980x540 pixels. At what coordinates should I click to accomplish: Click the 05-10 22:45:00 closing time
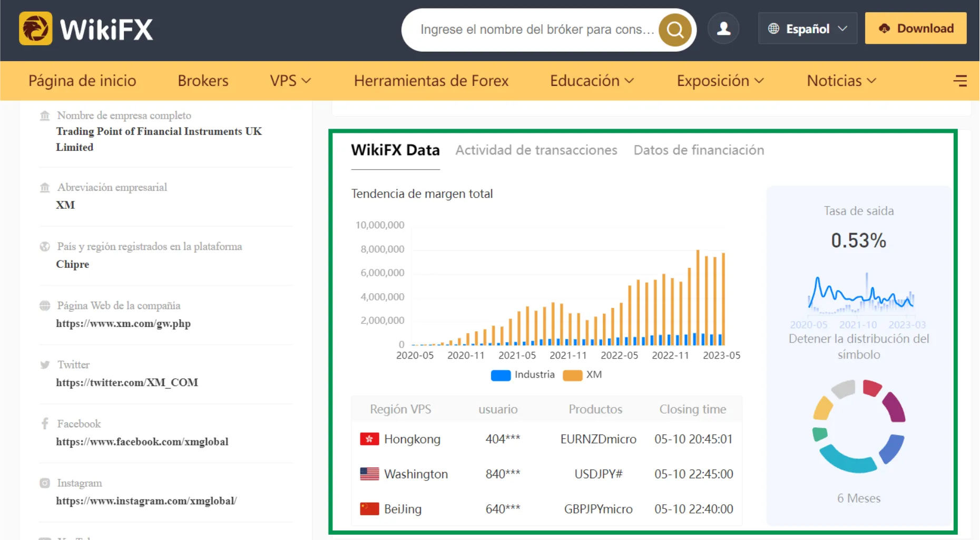[693, 474]
